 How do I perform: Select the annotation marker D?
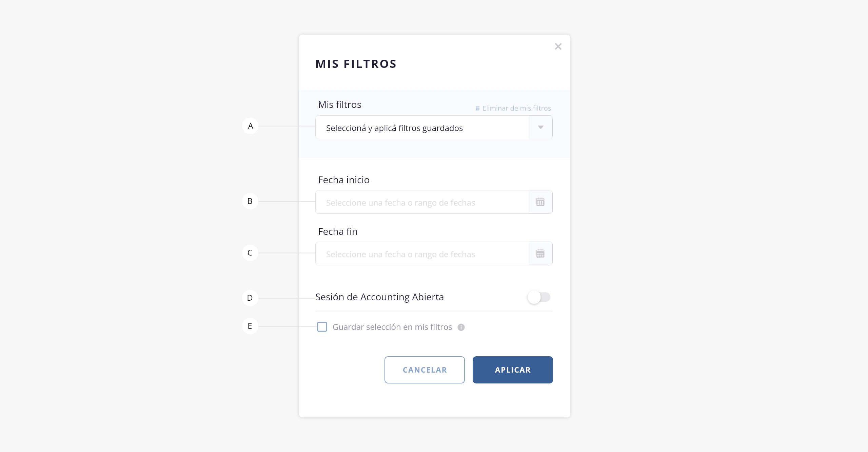(250, 298)
